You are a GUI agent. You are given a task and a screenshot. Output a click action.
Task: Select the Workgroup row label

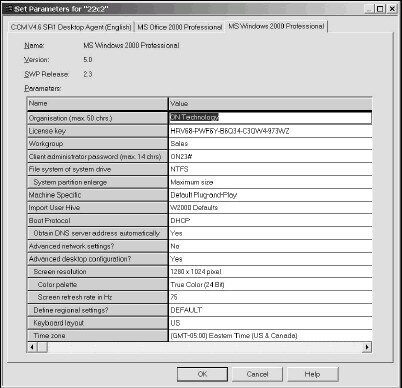[97, 144]
